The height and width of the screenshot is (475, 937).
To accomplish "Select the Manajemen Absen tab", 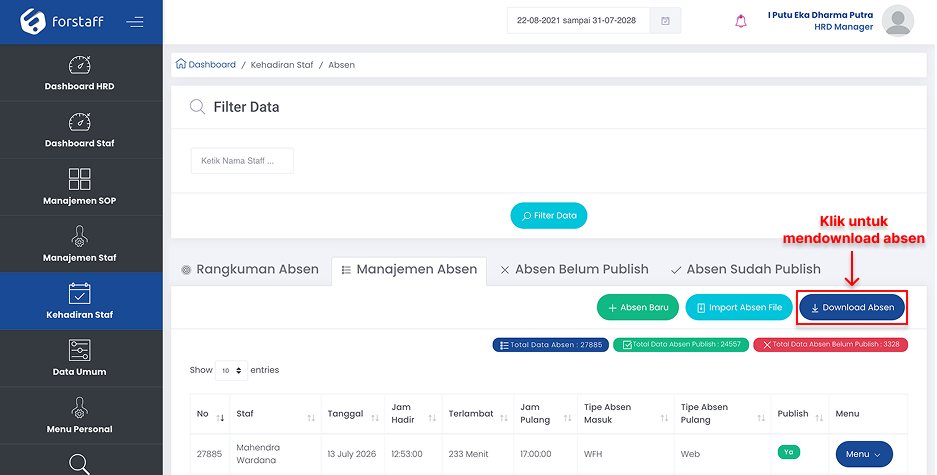I will point(409,269).
